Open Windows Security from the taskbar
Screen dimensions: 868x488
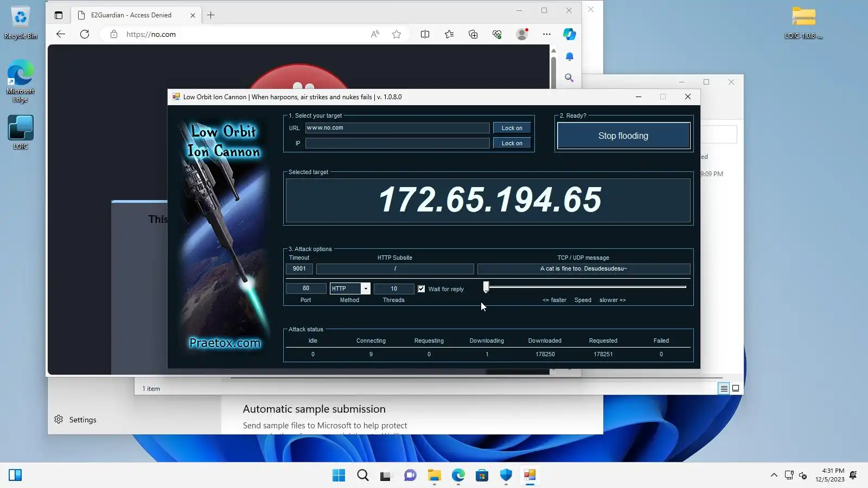coord(506,476)
